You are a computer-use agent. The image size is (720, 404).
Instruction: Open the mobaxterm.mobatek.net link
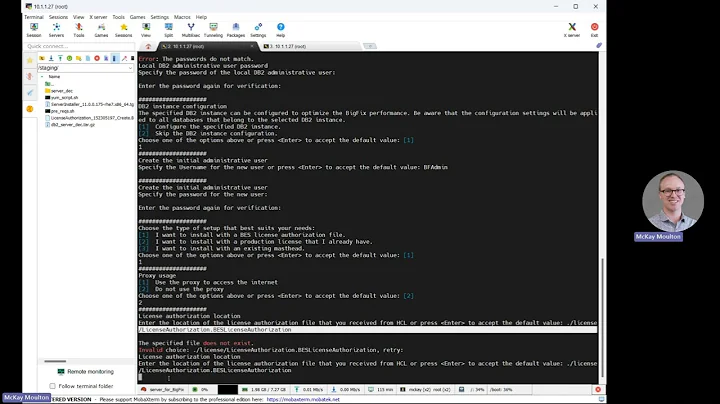click(x=303, y=399)
